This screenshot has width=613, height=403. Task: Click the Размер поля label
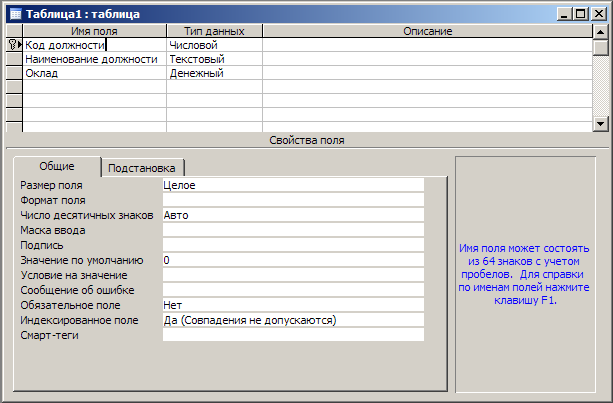pyautogui.click(x=51, y=185)
